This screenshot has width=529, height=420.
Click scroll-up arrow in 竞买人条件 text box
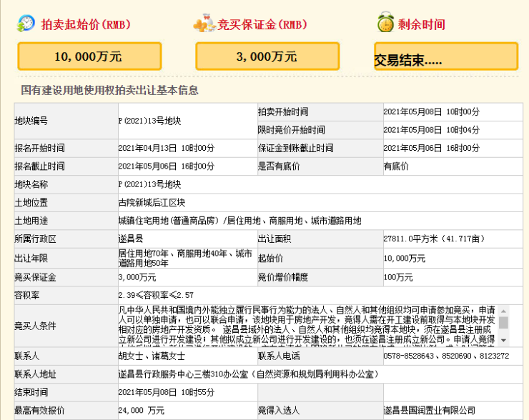pos(503,311)
